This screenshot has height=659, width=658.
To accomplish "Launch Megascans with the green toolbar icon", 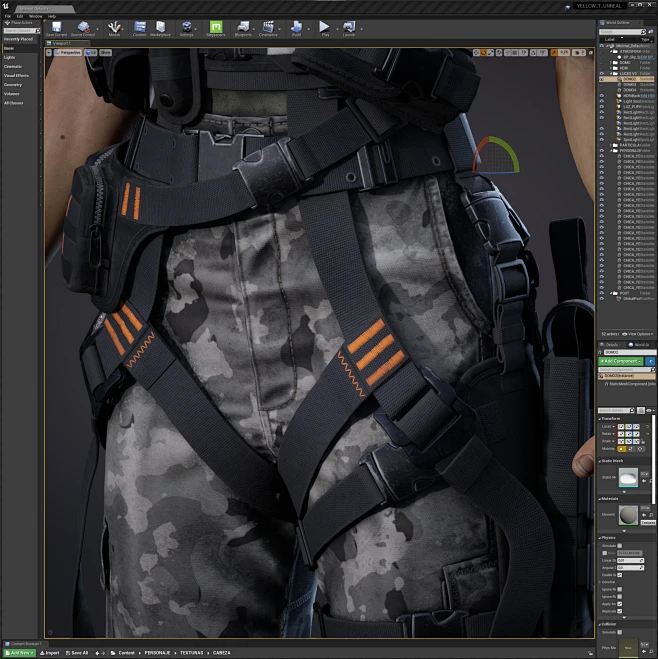I will point(216,27).
